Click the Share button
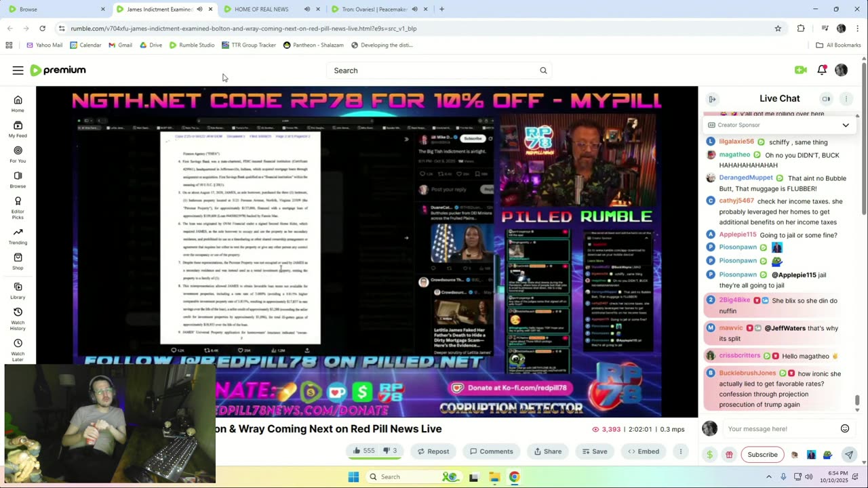Viewport: 868px width, 488px height. click(x=548, y=451)
